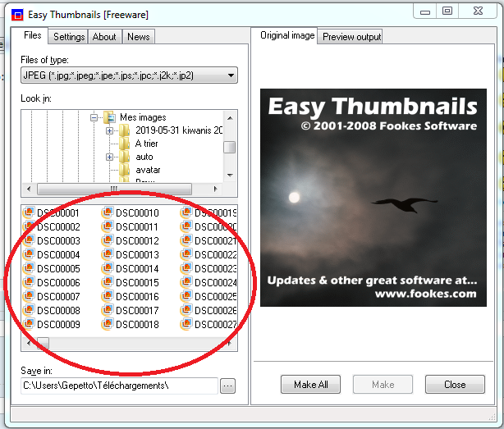The image size is (504, 429).
Task: Click the Make button
Action: (383, 385)
